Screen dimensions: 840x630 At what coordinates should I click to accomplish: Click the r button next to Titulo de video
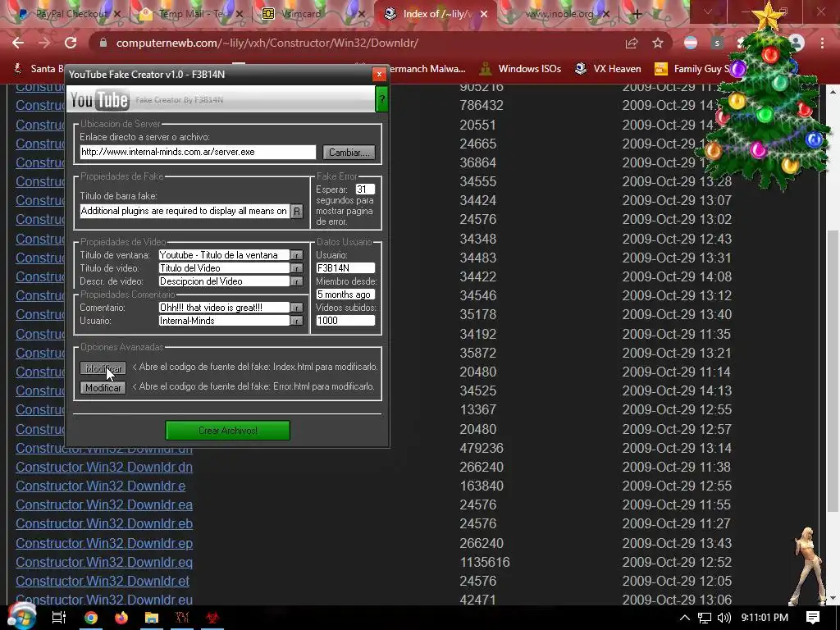(296, 268)
